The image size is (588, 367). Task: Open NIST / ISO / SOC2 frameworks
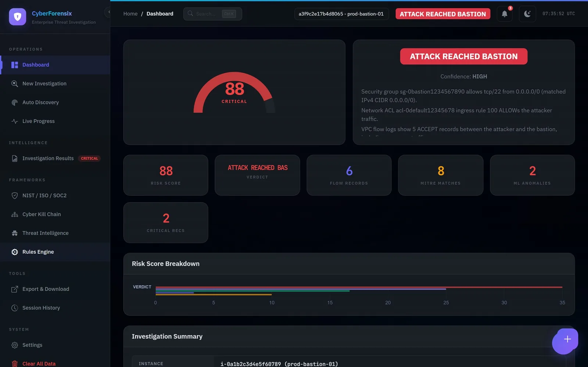pos(55,196)
